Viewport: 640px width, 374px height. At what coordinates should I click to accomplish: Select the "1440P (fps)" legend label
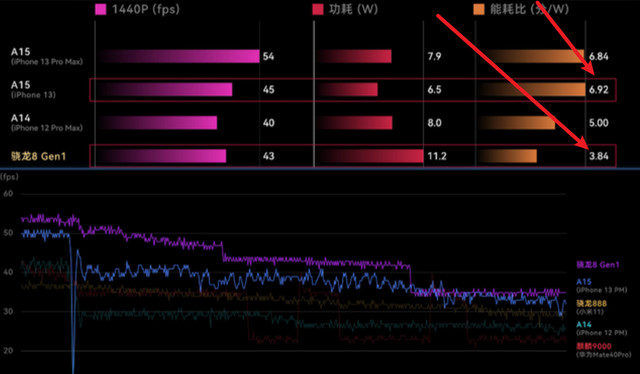[x=146, y=9]
